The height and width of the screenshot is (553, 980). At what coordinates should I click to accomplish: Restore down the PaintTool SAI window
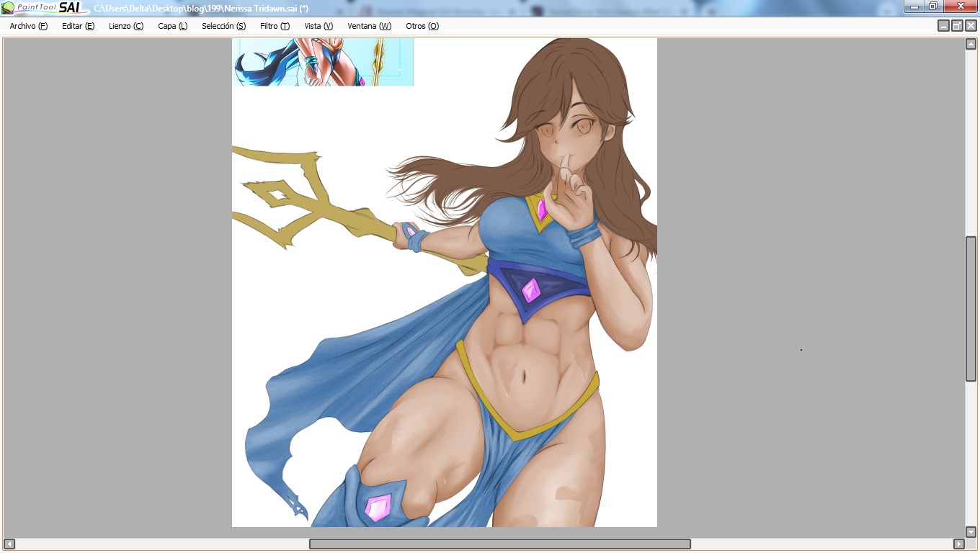click(x=932, y=6)
